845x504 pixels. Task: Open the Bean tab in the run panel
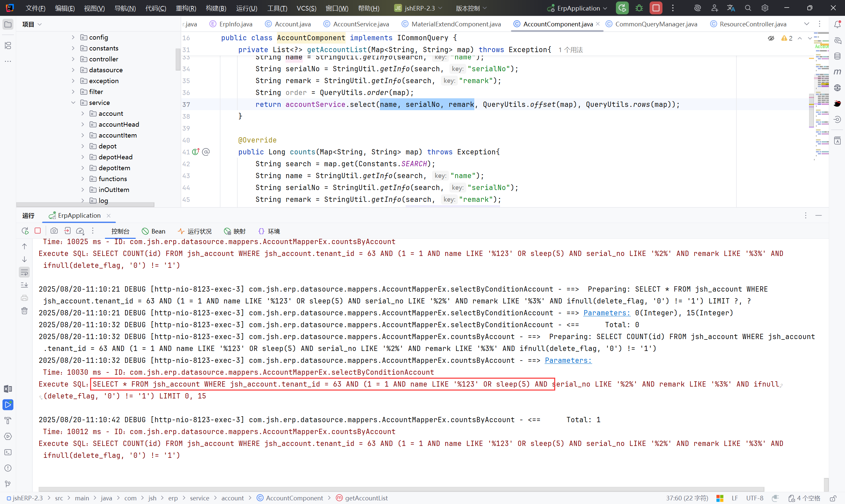pyautogui.click(x=153, y=231)
